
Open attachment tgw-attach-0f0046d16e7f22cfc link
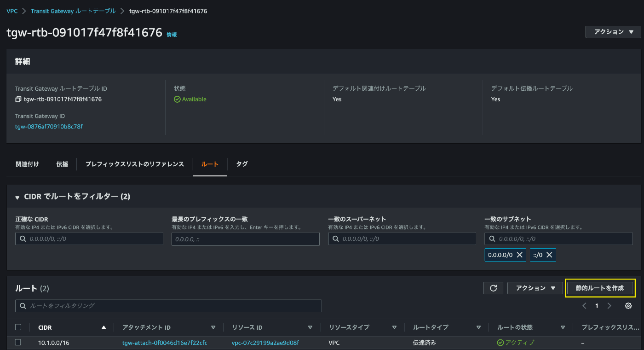(x=165, y=343)
